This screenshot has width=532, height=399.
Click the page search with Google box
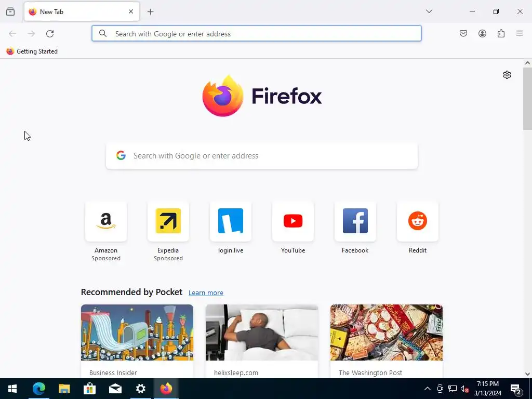click(x=262, y=156)
